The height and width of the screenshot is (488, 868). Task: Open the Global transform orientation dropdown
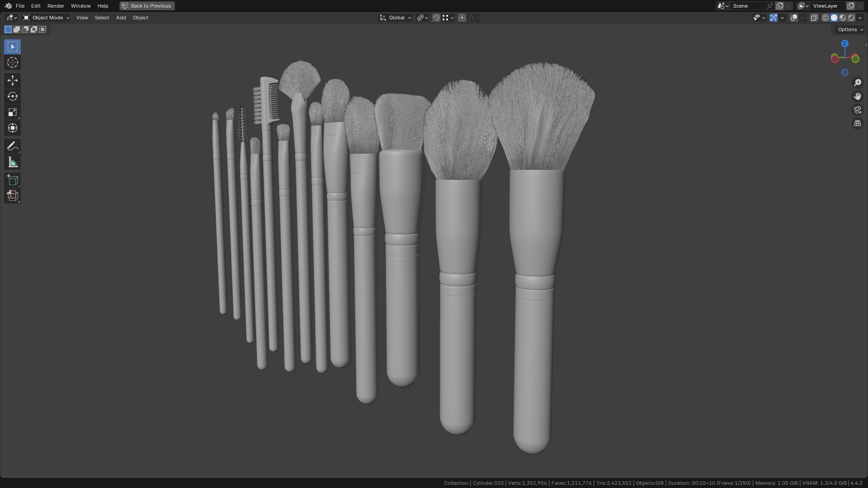click(396, 18)
